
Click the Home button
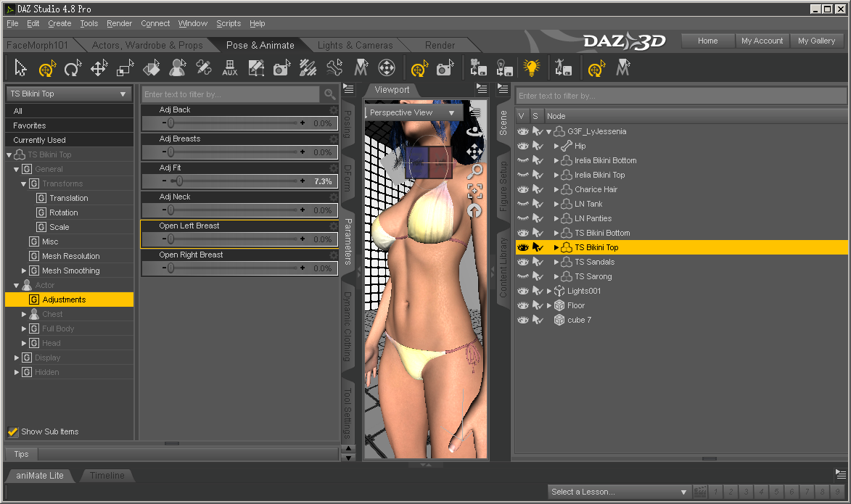click(x=708, y=41)
